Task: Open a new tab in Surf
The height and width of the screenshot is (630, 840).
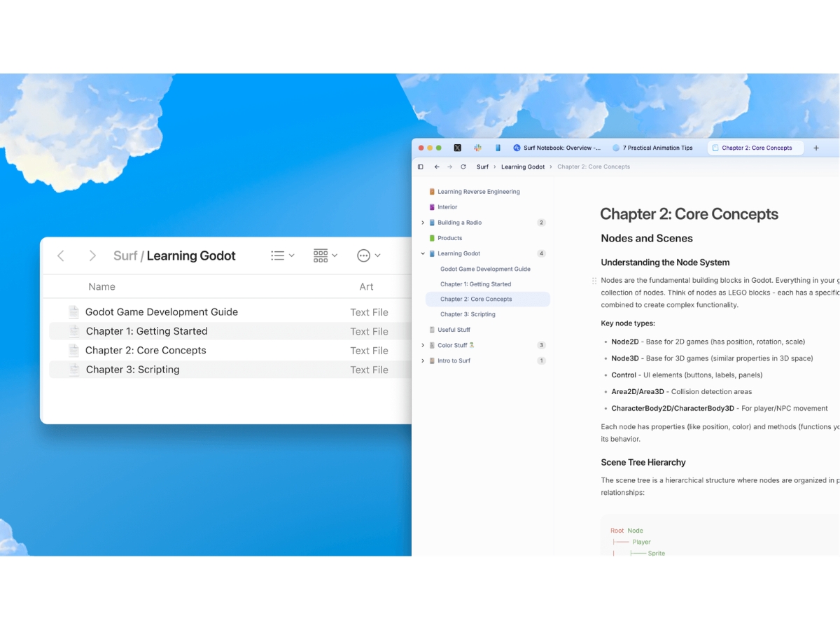Action: pos(816,148)
